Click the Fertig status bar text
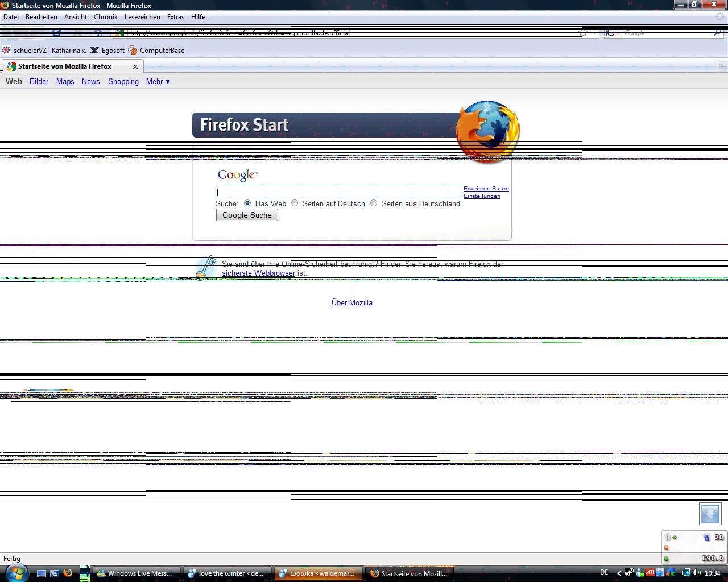The image size is (728, 582). [x=11, y=559]
